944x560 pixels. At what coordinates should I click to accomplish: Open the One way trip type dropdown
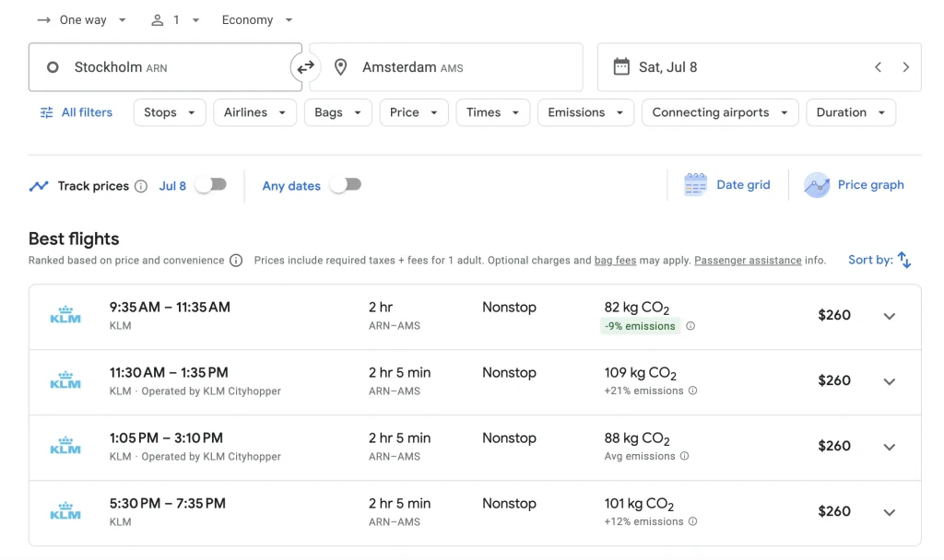coord(82,20)
